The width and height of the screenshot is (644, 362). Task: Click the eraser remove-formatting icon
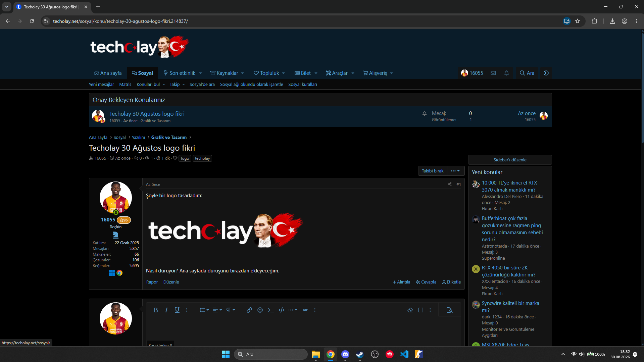coord(410,310)
